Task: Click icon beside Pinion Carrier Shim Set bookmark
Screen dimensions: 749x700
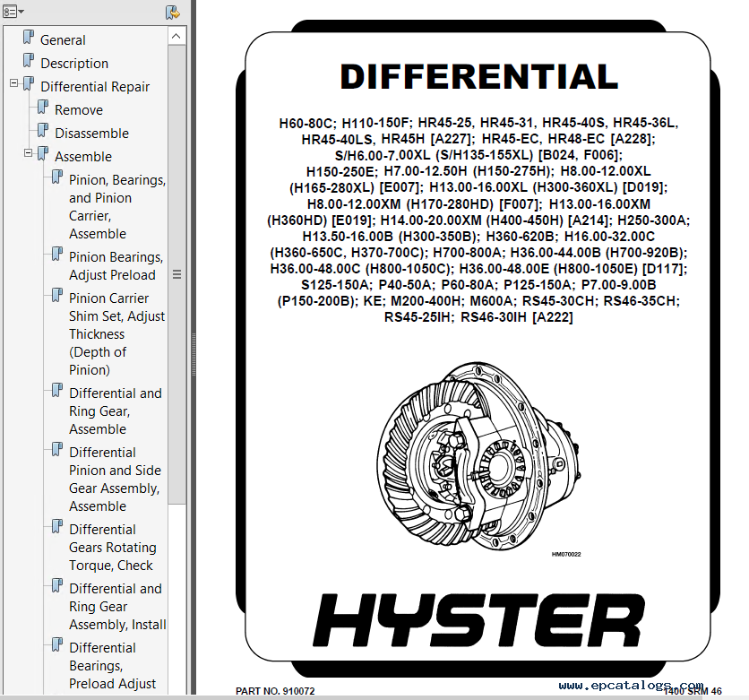Action: coord(57,296)
